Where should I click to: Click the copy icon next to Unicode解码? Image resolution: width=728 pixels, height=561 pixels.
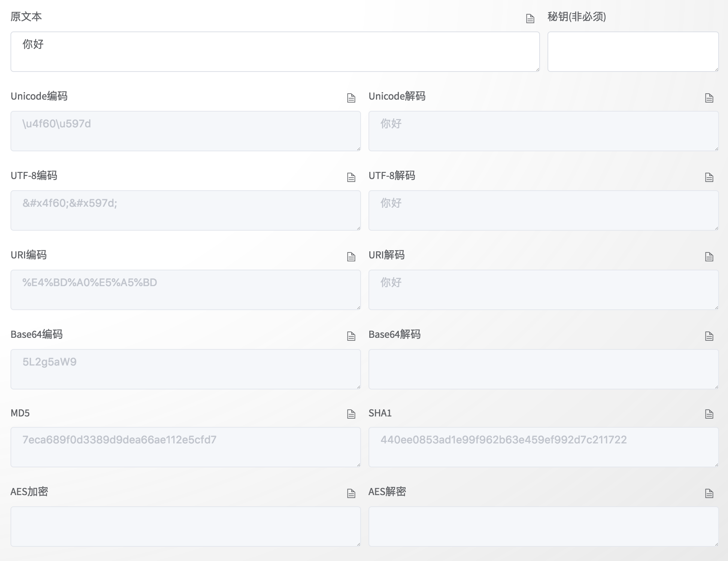pyautogui.click(x=709, y=98)
